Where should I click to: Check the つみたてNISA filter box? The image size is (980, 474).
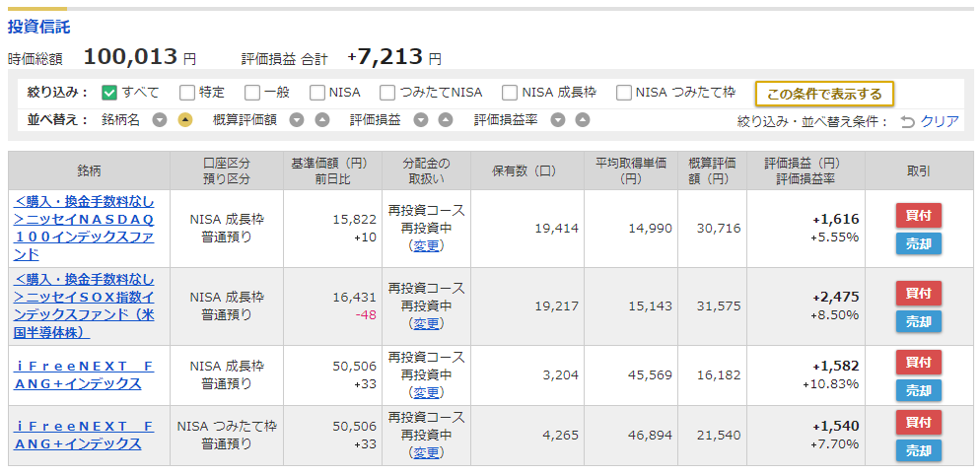point(387,93)
